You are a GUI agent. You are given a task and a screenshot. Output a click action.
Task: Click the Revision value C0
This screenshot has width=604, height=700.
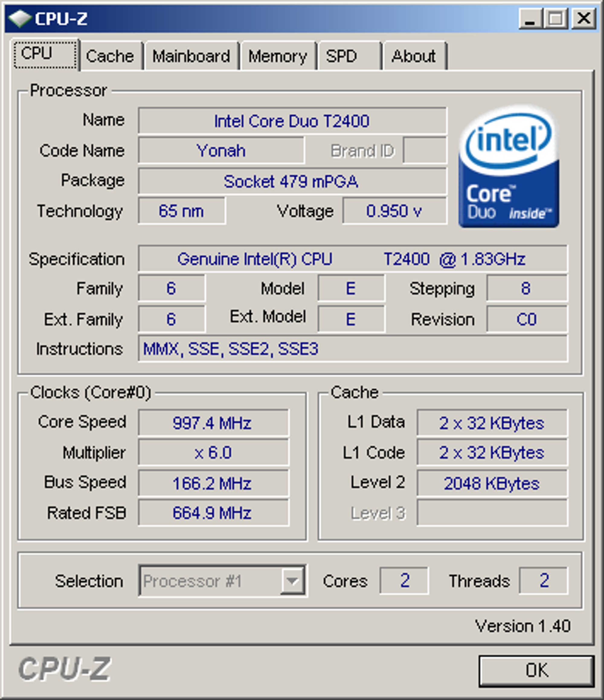527,319
